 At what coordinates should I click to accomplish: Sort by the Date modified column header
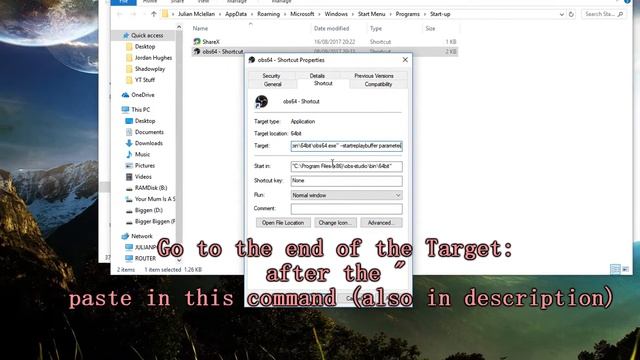331,29
